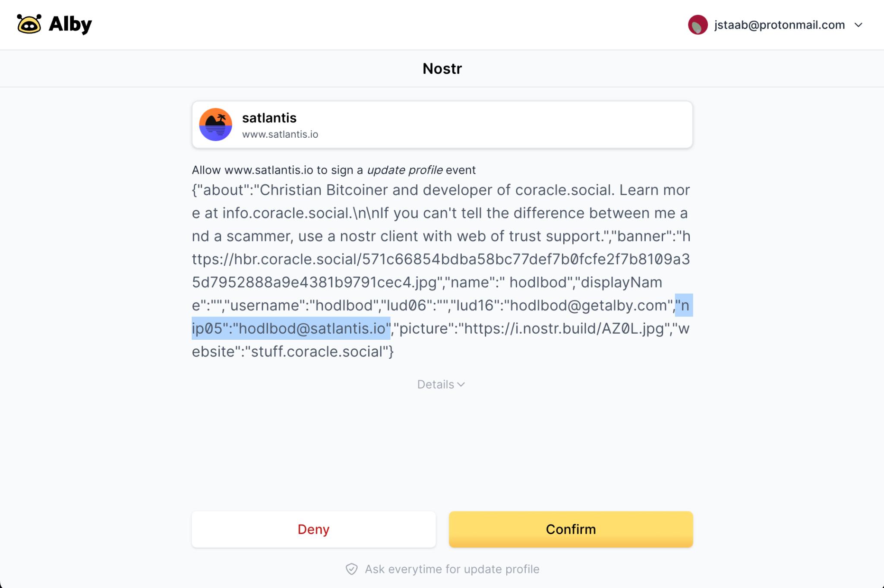Click the shield check icon
This screenshot has width=884, height=588.
[351, 569]
